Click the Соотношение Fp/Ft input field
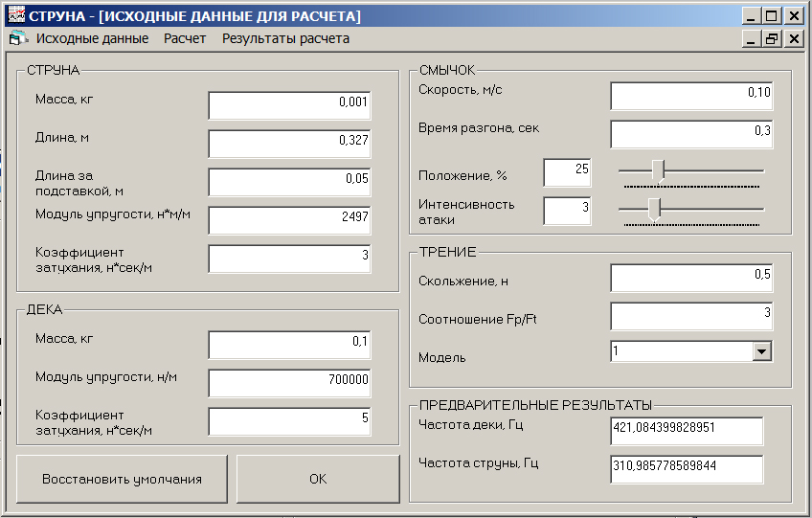 click(690, 316)
